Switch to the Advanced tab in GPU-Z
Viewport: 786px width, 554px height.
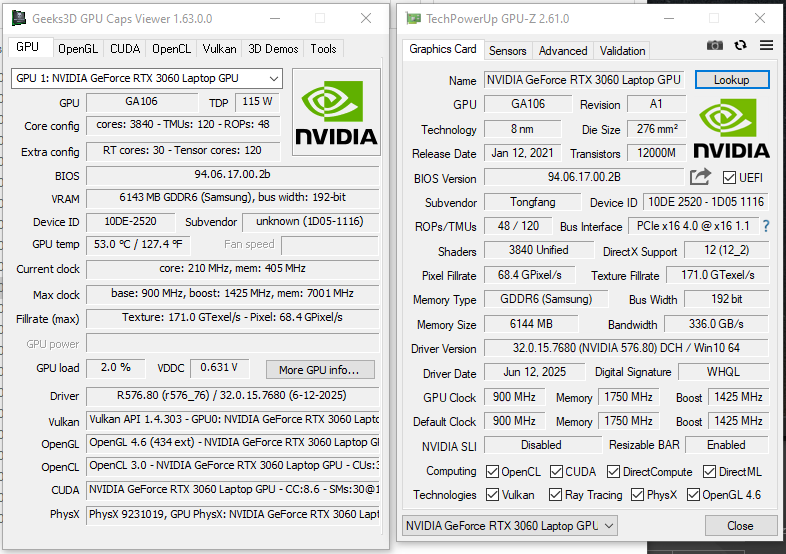coord(563,51)
